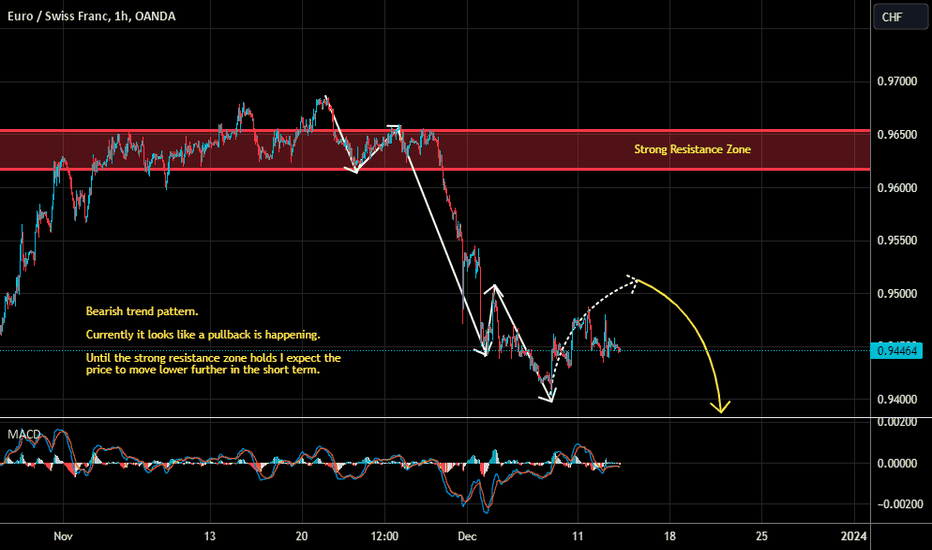The image size is (932, 550).
Task: Click the 25 date label on time axis
Action: pyautogui.click(x=762, y=536)
